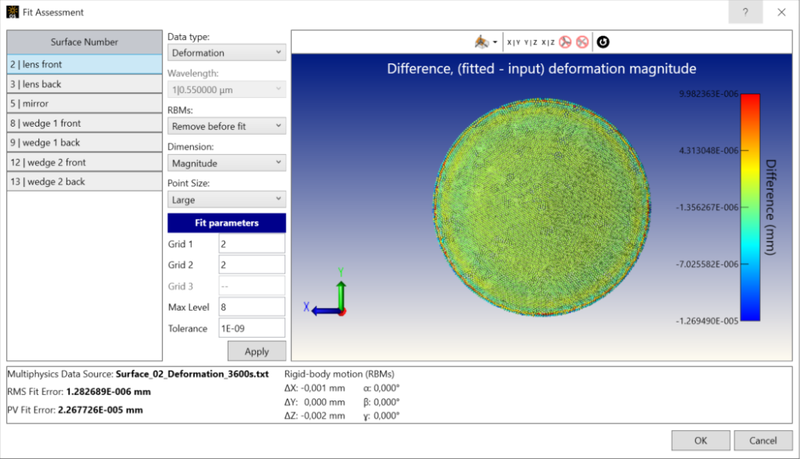Open the Point Size dropdown

226,199
